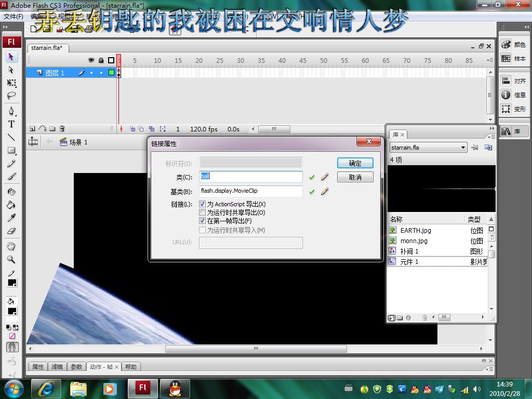The image size is (532, 399).
Task: Delete layer with the trash icon
Action: coord(62,129)
